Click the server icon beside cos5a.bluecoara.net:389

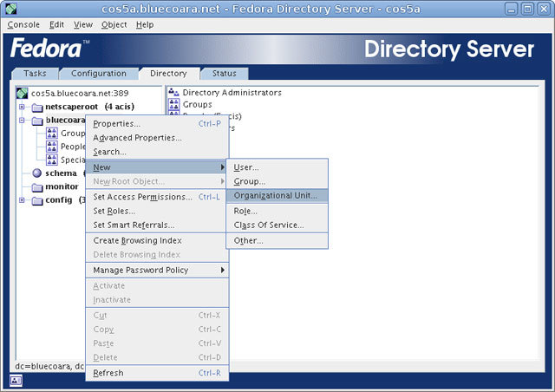coord(22,93)
